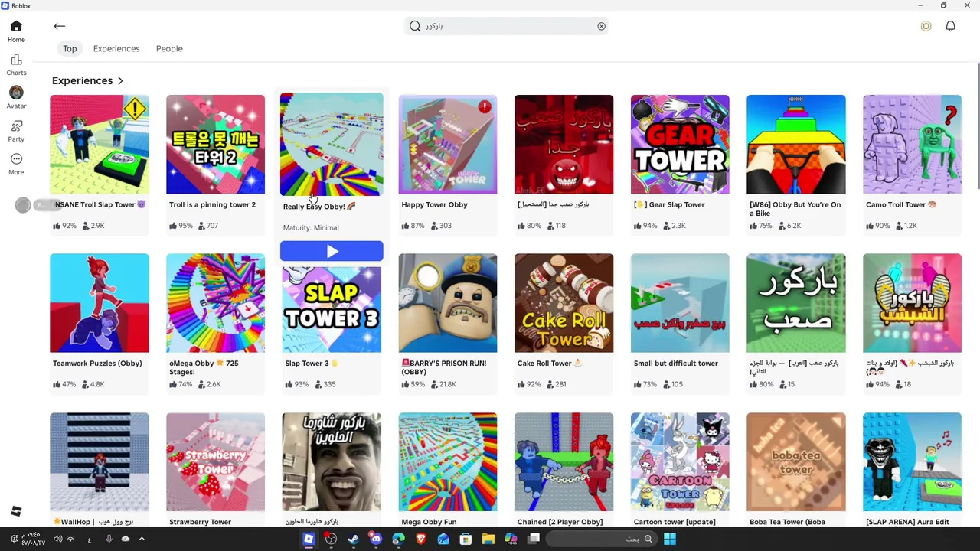The height and width of the screenshot is (551, 980).
Task: Click the taskbar search box
Action: 601,539
